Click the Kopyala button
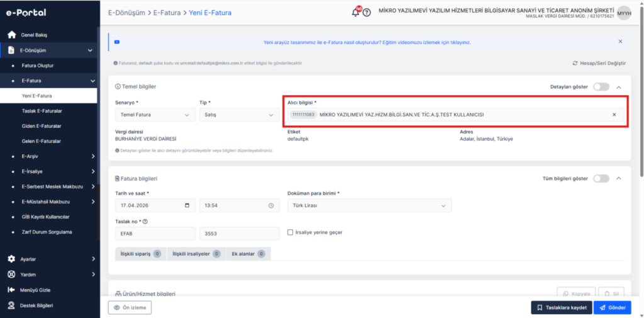The image size is (644, 318). tap(576, 293)
